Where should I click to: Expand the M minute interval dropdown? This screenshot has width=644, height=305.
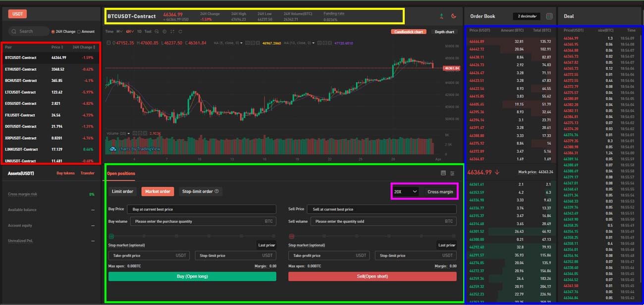(x=119, y=31)
